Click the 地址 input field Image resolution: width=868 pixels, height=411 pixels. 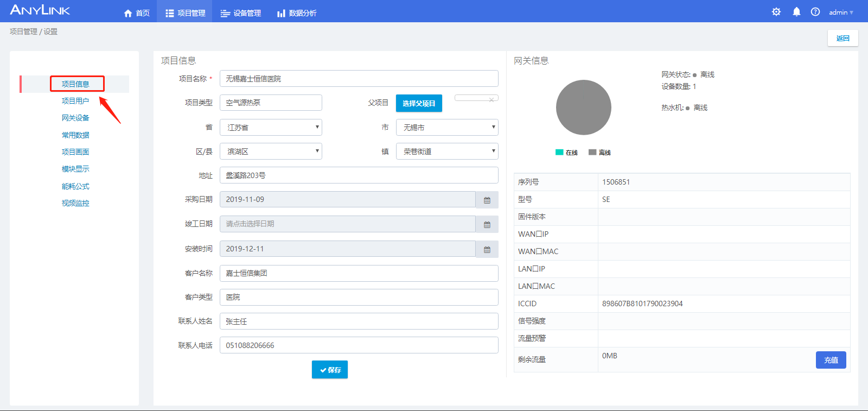coord(359,175)
